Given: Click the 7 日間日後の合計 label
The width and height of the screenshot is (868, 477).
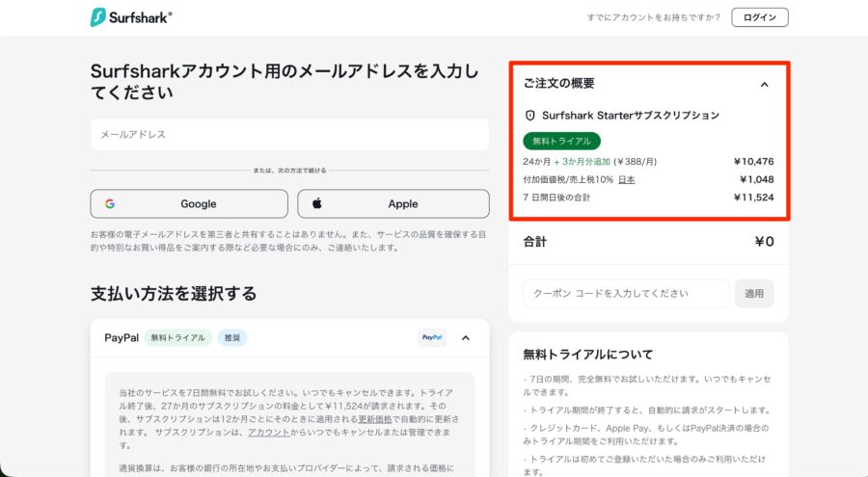Looking at the screenshot, I should tap(556, 197).
